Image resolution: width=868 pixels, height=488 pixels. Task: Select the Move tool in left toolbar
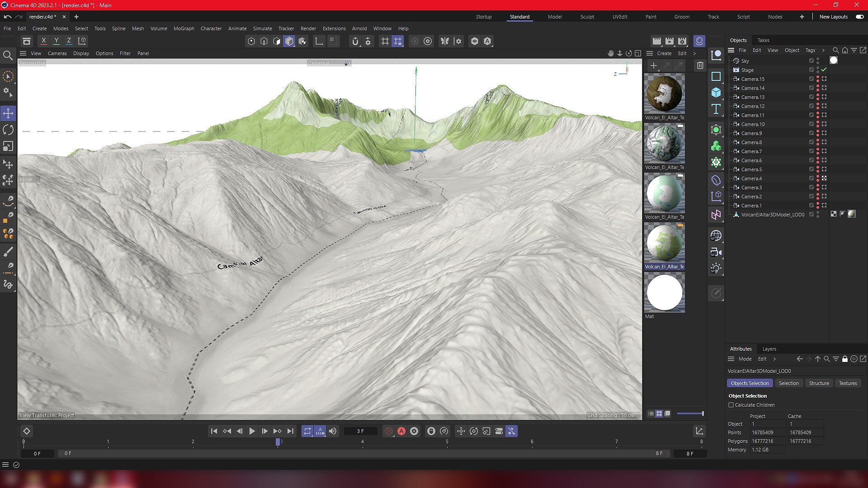[8, 113]
